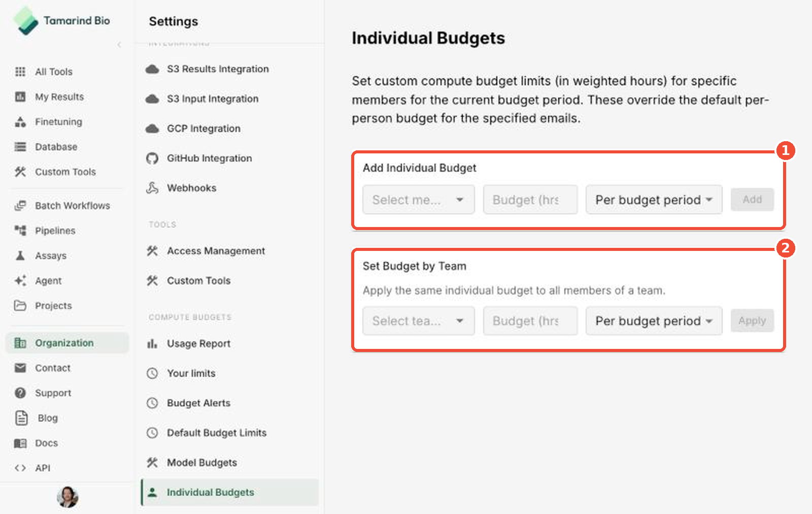Click the Add button

tap(752, 200)
